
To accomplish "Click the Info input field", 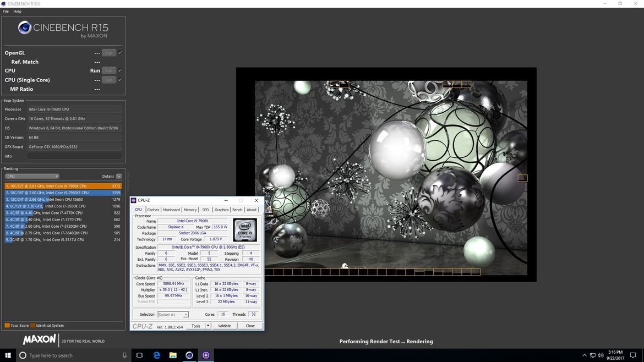I will coord(74,156).
